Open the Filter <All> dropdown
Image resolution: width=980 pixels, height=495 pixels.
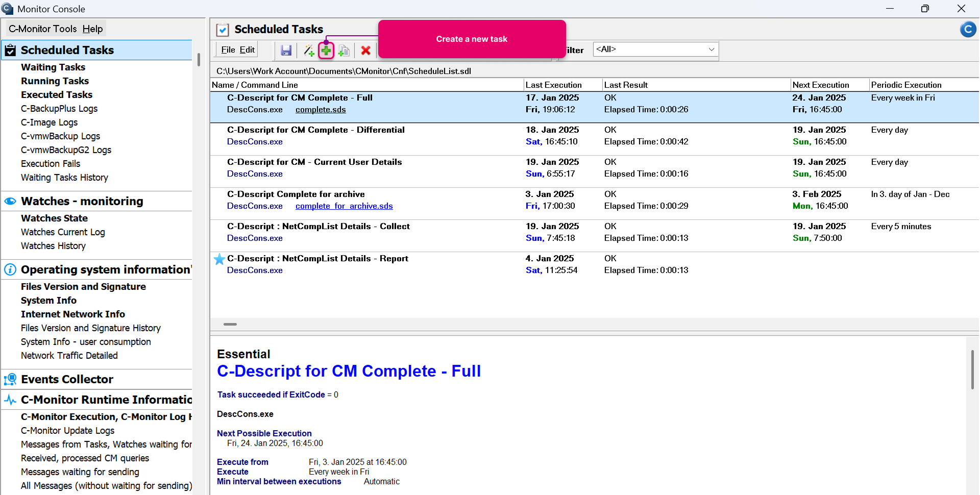pyautogui.click(x=656, y=49)
